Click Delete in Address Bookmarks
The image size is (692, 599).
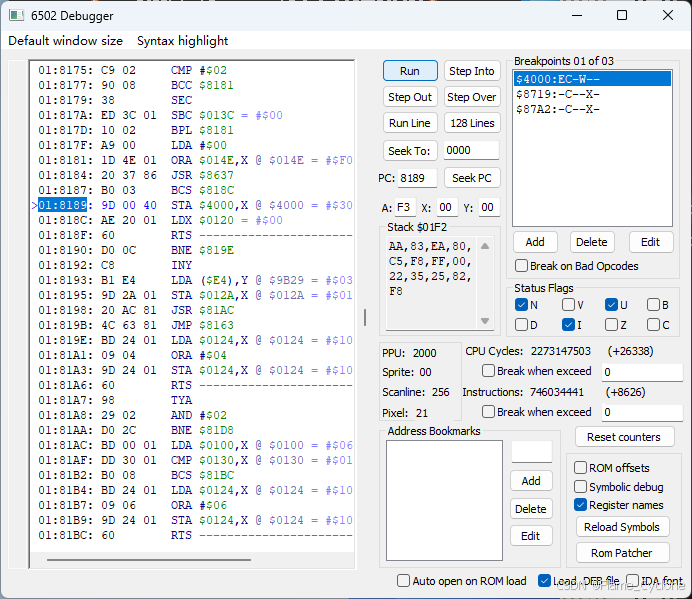(531, 509)
